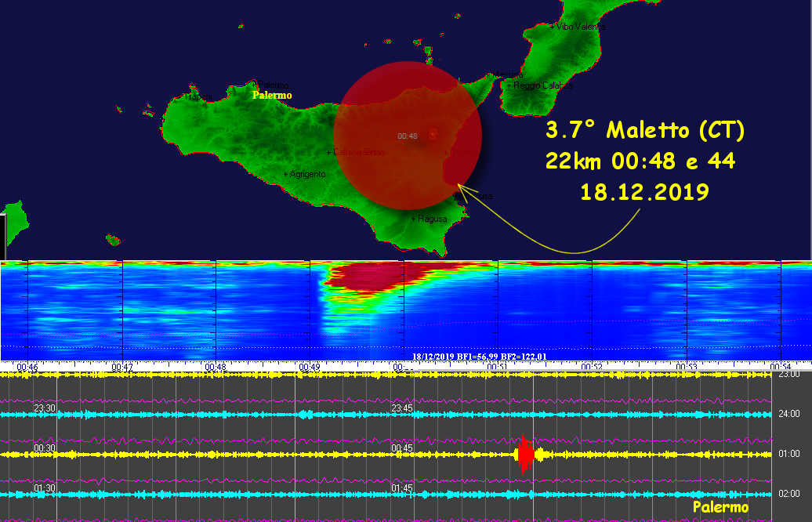This screenshot has width=812, height=522.
Task: Select the 00:49 spectrogram time tick
Action: pos(310,366)
